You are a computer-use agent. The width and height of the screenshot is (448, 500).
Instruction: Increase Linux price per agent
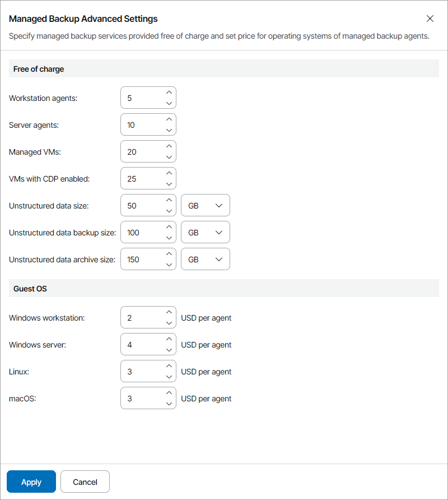click(169, 366)
